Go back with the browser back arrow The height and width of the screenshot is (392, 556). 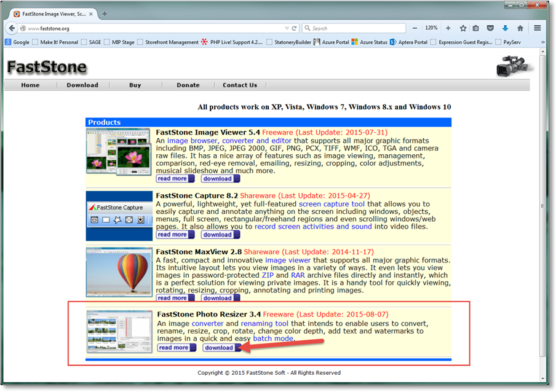(x=12, y=28)
